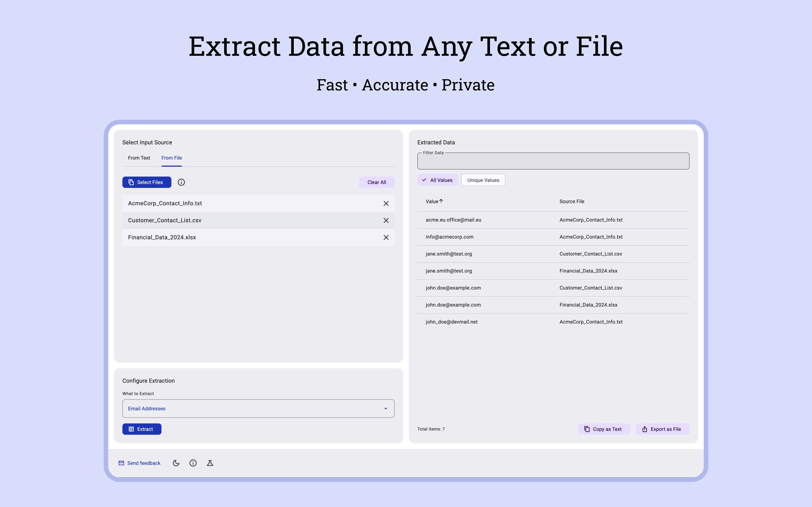
Task: Enable the Unique Values filter chip
Action: point(483,180)
